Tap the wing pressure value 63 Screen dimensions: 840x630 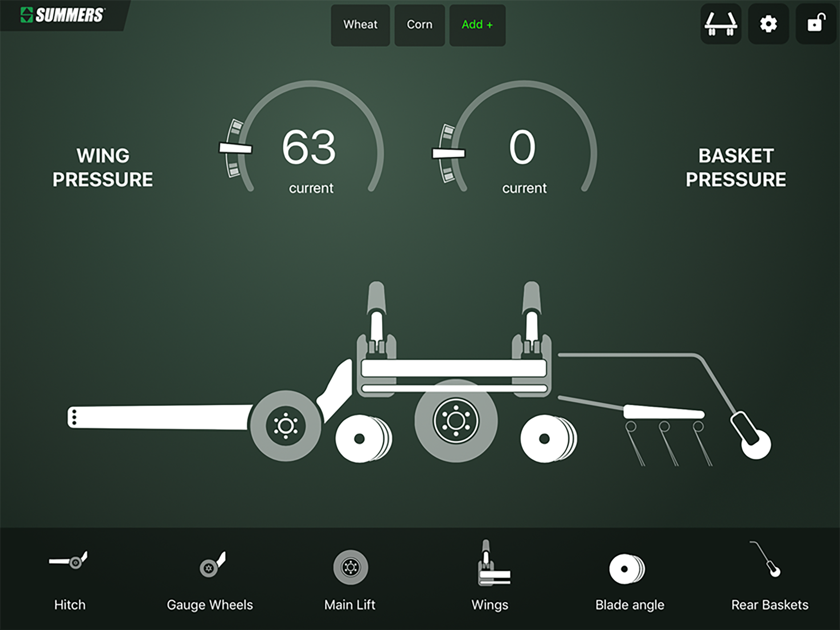(x=309, y=147)
